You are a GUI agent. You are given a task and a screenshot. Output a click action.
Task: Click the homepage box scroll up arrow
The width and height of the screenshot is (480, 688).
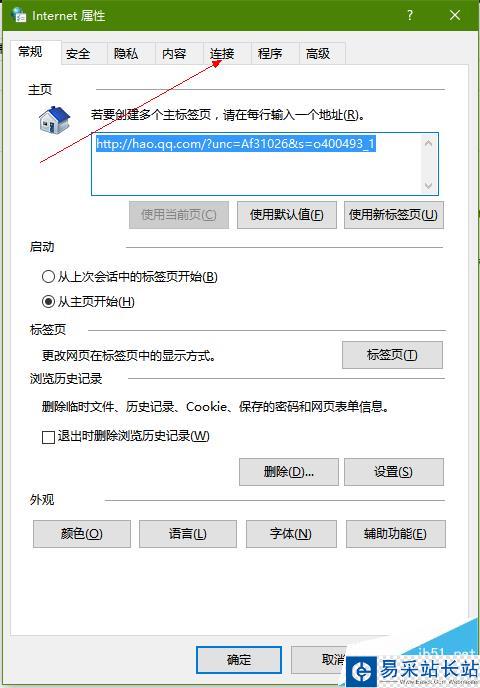(x=429, y=143)
